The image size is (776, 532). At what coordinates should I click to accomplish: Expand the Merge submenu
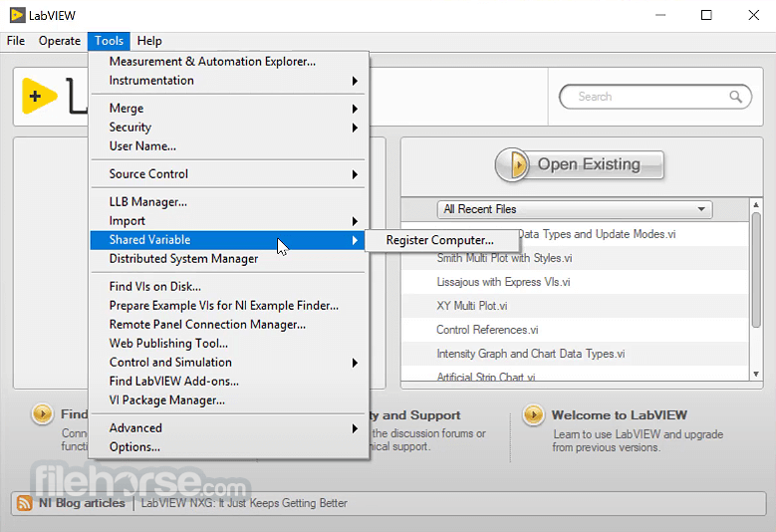(x=228, y=108)
